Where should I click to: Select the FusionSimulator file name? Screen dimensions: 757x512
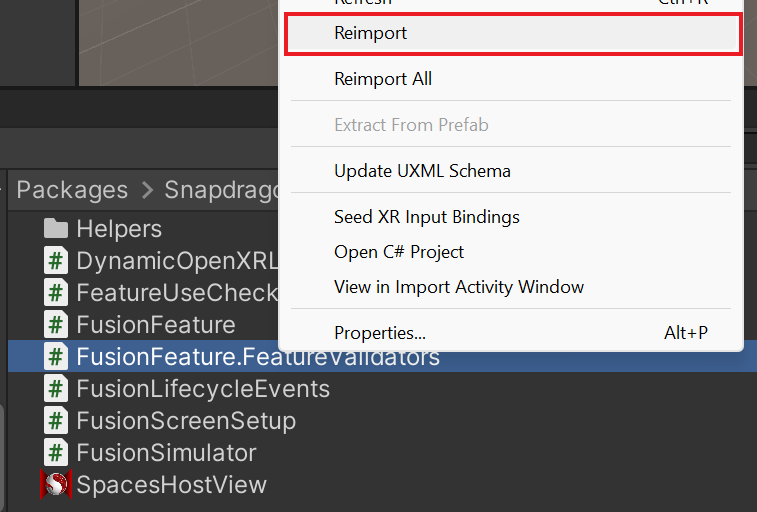pos(166,453)
